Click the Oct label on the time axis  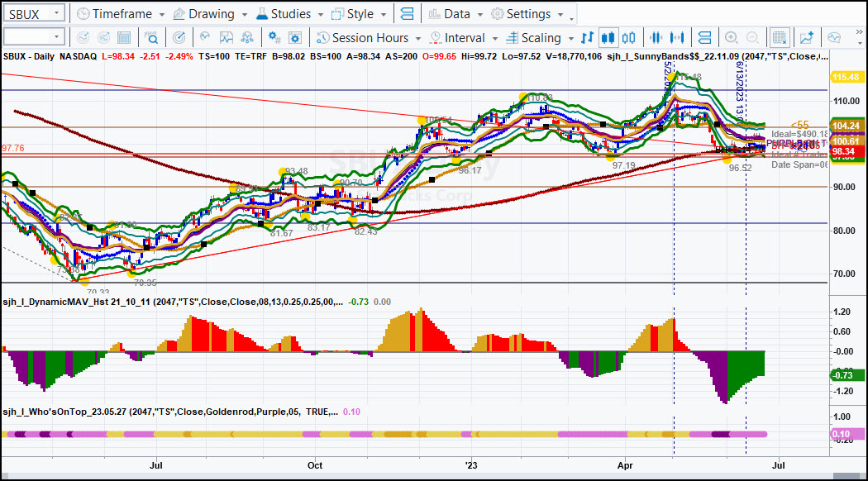[315, 465]
